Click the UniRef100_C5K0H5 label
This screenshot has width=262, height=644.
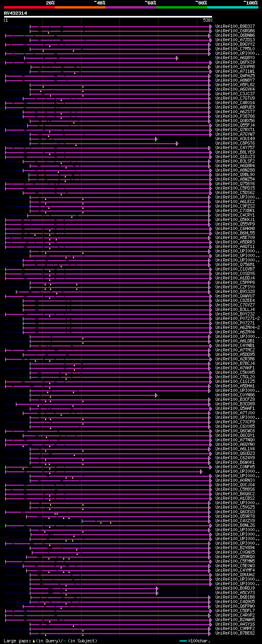tap(235, 372)
